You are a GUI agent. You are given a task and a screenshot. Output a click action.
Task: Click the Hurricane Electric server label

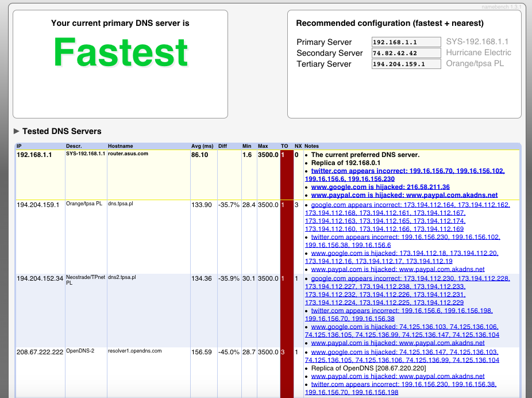[x=478, y=53]
